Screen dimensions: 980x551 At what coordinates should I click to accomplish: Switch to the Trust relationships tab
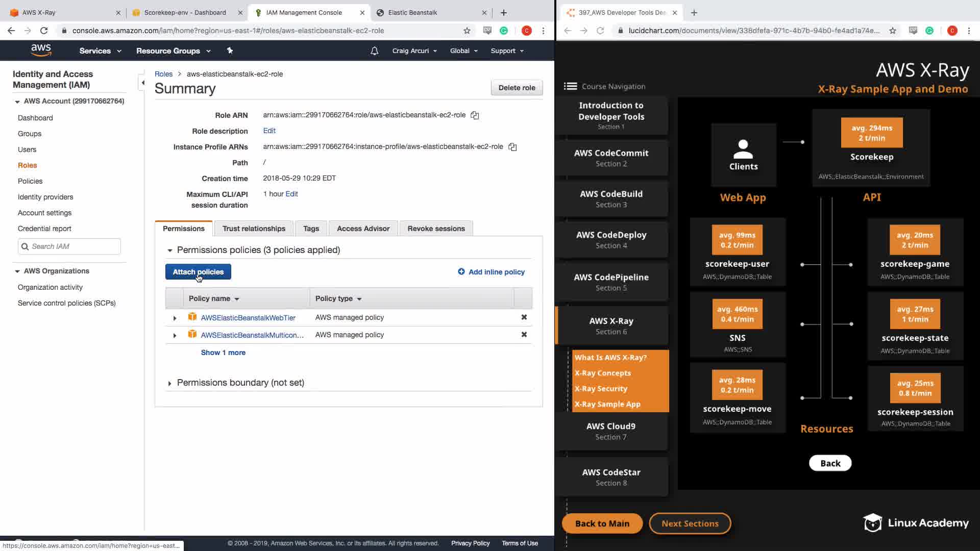pos(254,229)
